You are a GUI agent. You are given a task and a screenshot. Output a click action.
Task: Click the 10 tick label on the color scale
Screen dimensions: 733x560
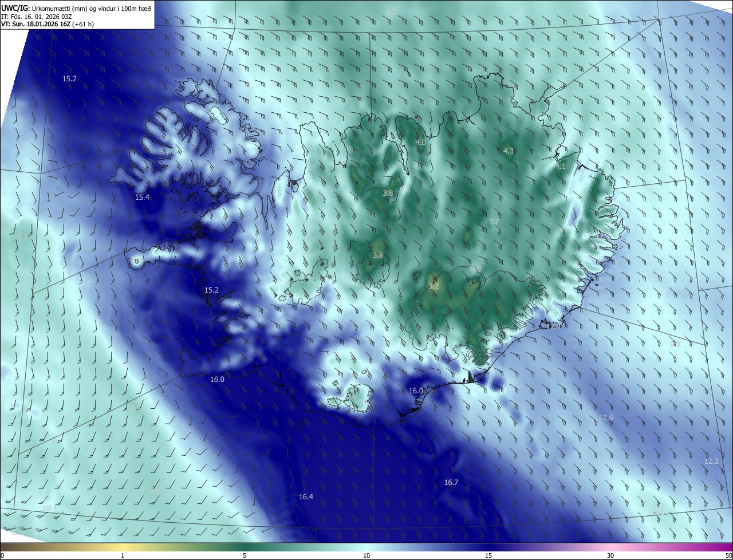point(366,555)
